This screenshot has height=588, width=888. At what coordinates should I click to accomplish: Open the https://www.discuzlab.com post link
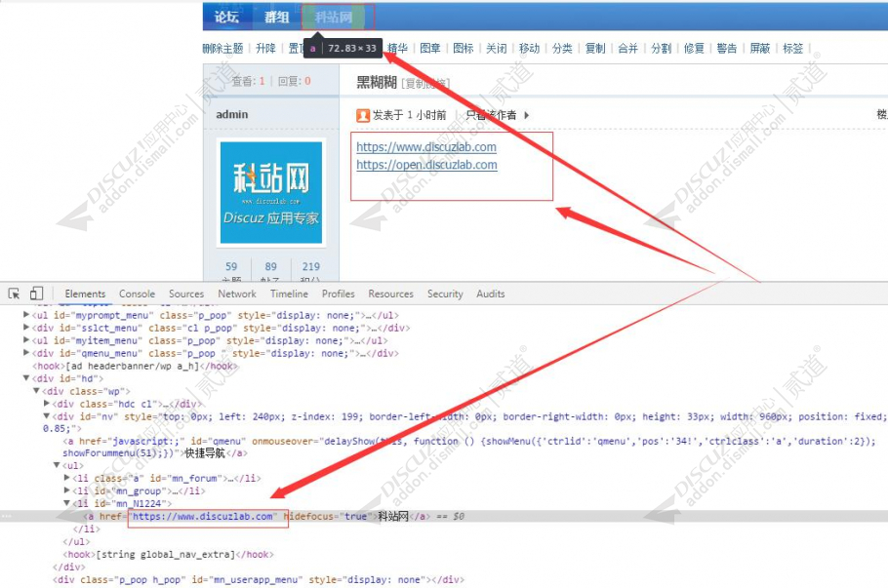tap(426, 147)
